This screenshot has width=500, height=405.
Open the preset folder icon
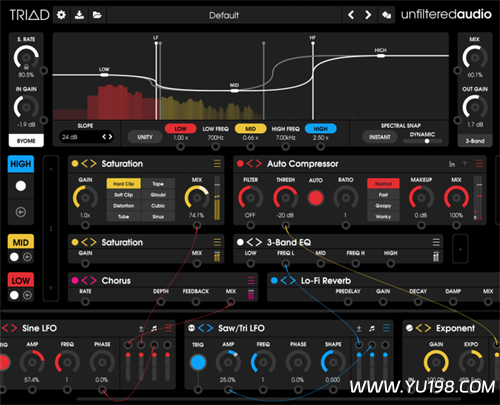[97, 15]
